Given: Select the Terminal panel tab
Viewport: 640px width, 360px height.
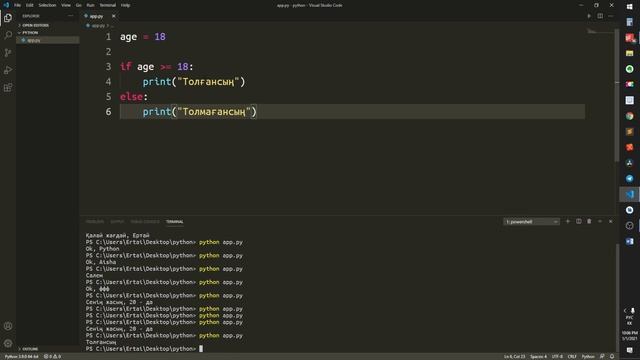Looking at the screenshot, I should (x=174, y=222).
